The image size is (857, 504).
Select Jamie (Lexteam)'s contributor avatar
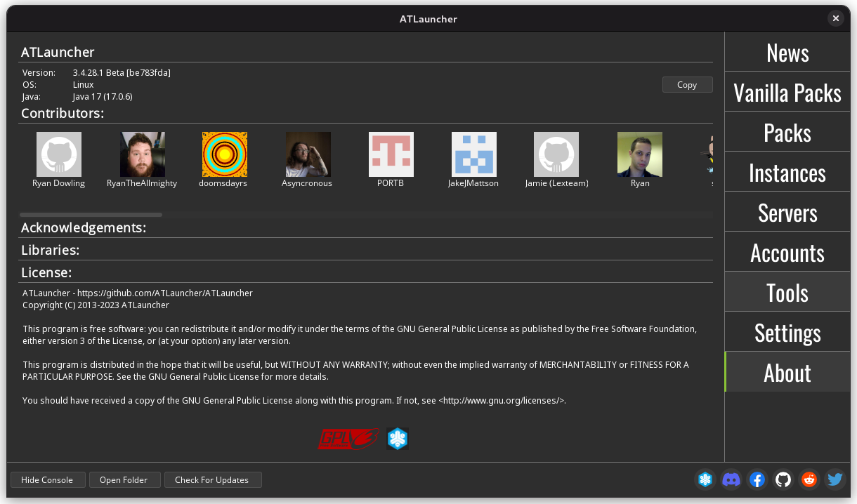pos(556,154)
